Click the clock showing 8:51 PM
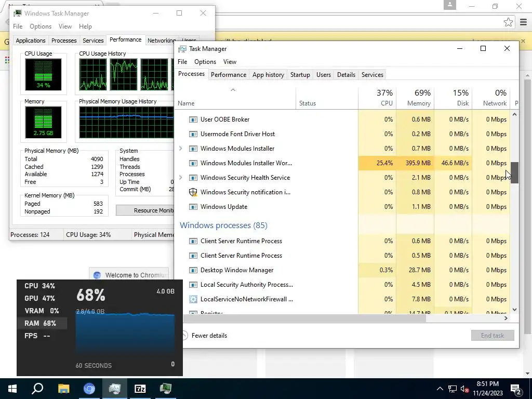This screenshot has width=532, height=399. pos(487,384)
